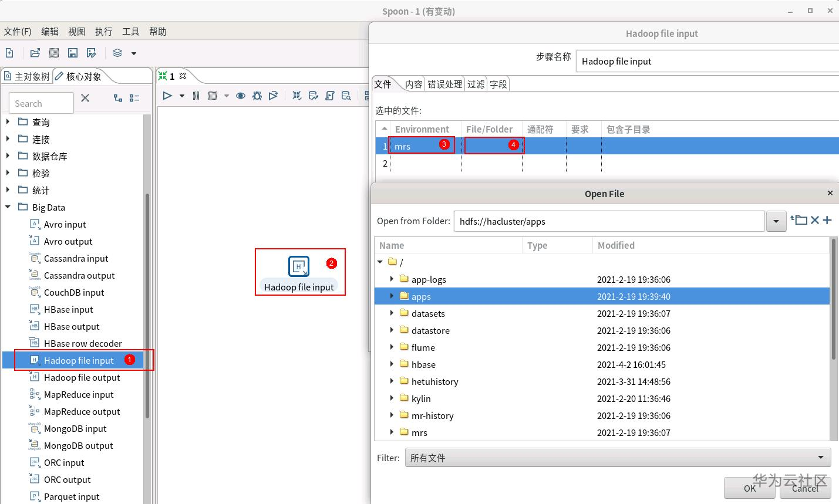Click the Verify transformation icon
This screenshot has width=839, height=504.
tap(297, 96)
